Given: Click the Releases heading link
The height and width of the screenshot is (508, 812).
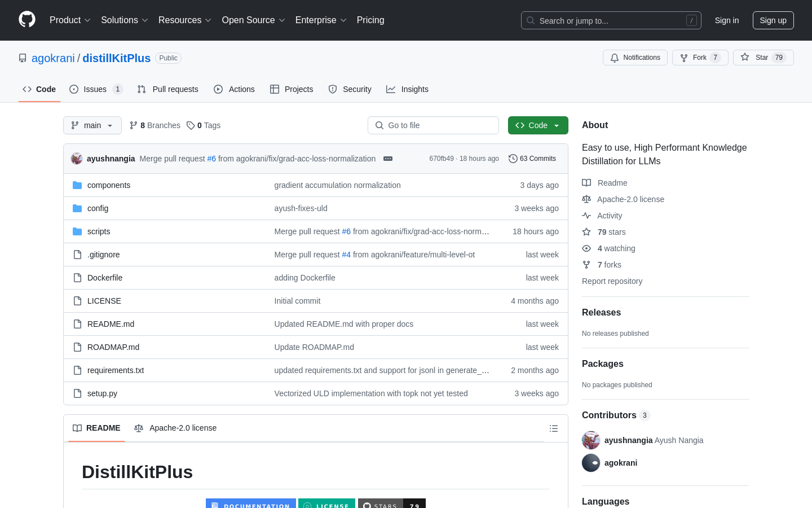Looking at the screenshot, I should pos(601,312).
